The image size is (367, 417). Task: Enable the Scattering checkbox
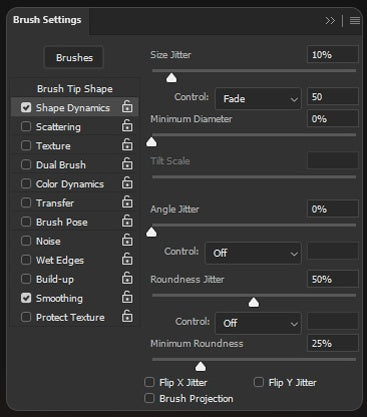[26, 126]
